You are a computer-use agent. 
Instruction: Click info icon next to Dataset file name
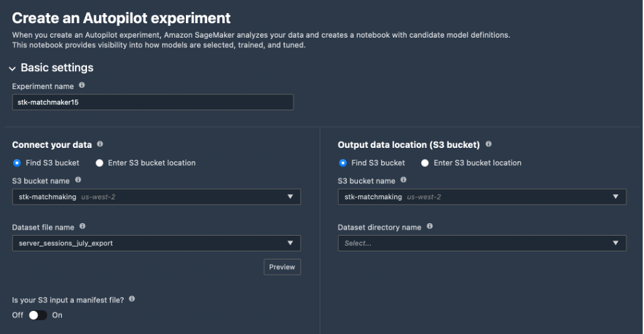[84, 227]
